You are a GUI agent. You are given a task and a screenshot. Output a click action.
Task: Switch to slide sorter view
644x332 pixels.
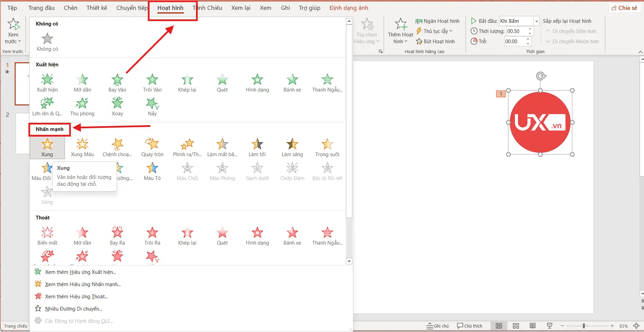516,326
